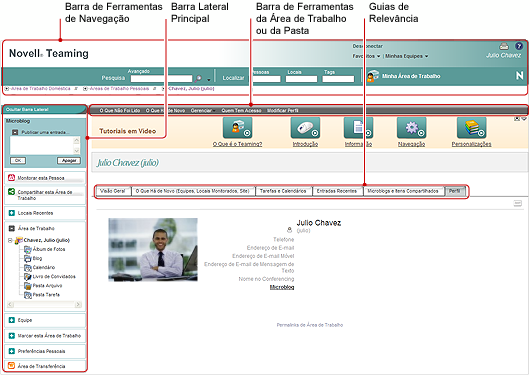
Task: Click tree horizontal scrollbar left arrow
Action: [10, 304]
